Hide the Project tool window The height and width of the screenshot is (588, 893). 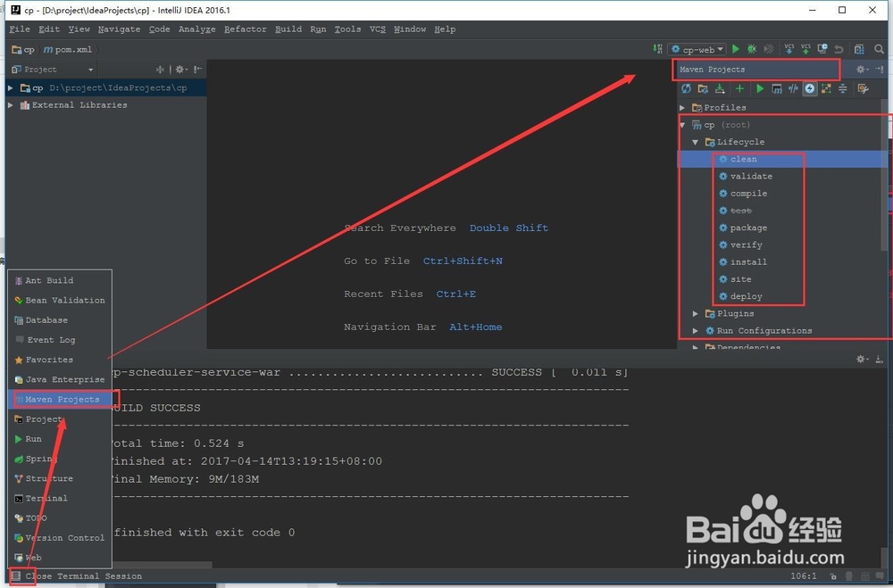point(197,70)
